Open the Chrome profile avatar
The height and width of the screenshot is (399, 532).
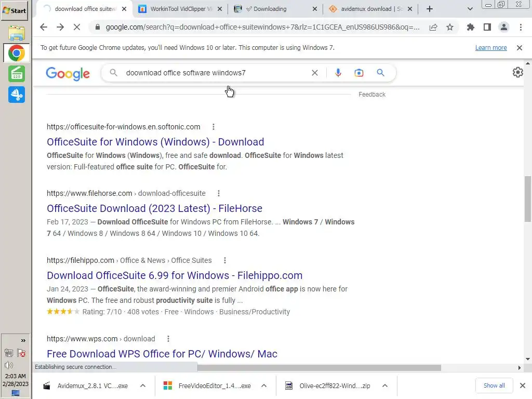coord(504,27)
